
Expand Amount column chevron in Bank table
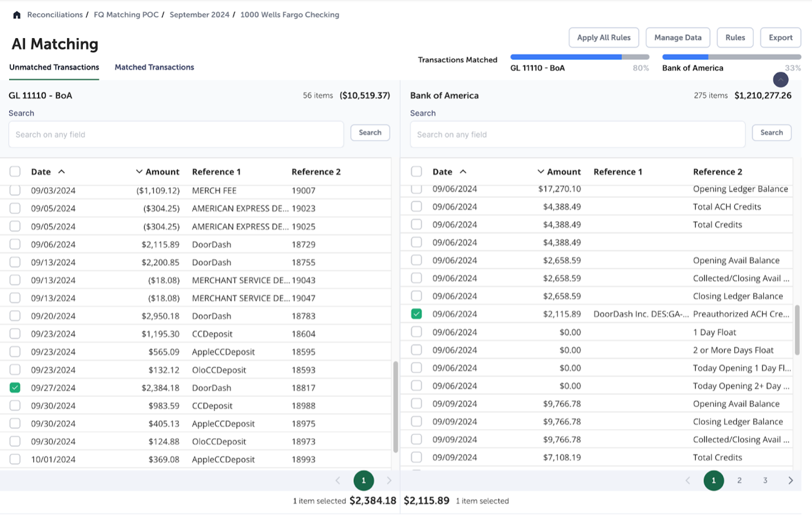[x=541, y=172]
